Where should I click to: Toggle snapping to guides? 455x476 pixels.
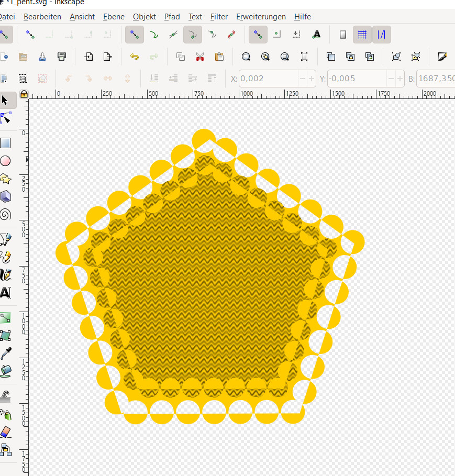pyautogui.click(x=382, y=35)
